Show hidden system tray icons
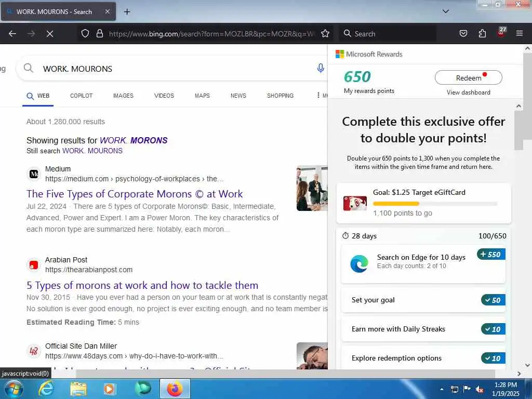Image resolution: width=532 pixels, height=399 pixels. pos(442,389)
